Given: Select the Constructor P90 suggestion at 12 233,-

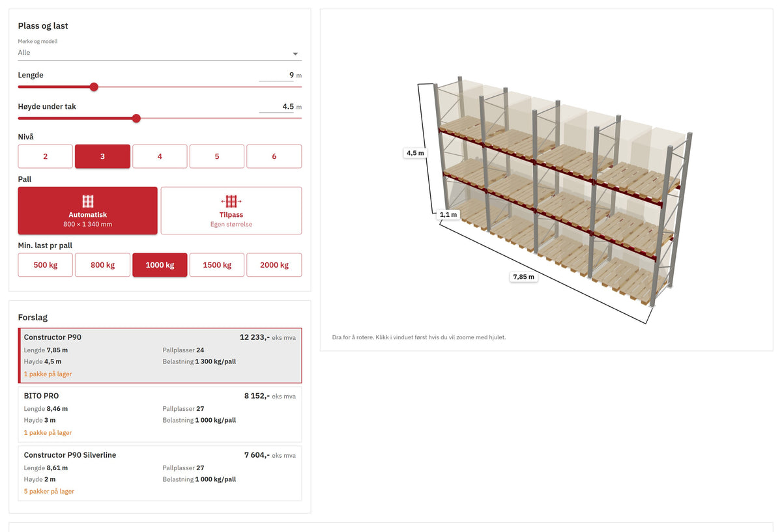Looking at the screenshot, I should pyautogui.click(x=160, y=356).
